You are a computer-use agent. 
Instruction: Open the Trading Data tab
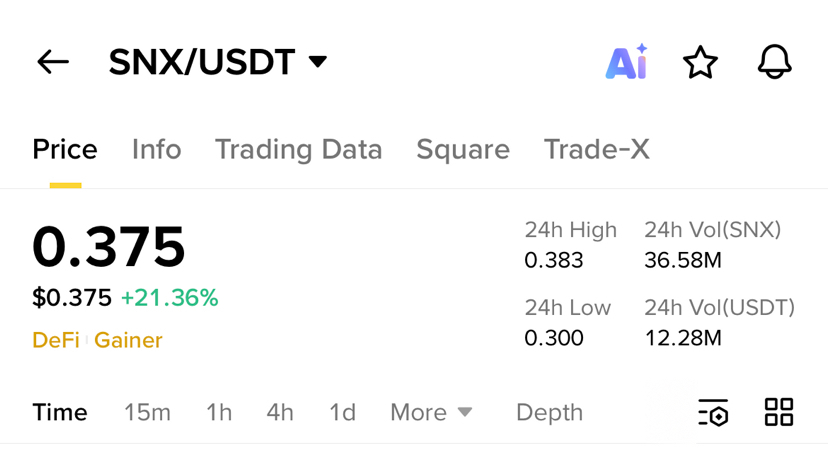pyautogui.click(x=298, y=149)
